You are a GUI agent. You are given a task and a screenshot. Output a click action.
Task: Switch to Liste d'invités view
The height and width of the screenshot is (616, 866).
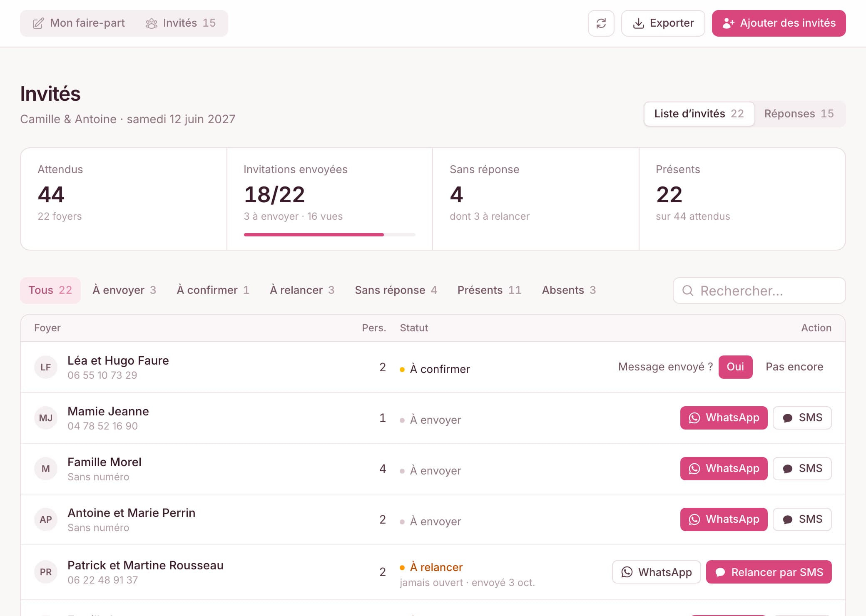699,114
